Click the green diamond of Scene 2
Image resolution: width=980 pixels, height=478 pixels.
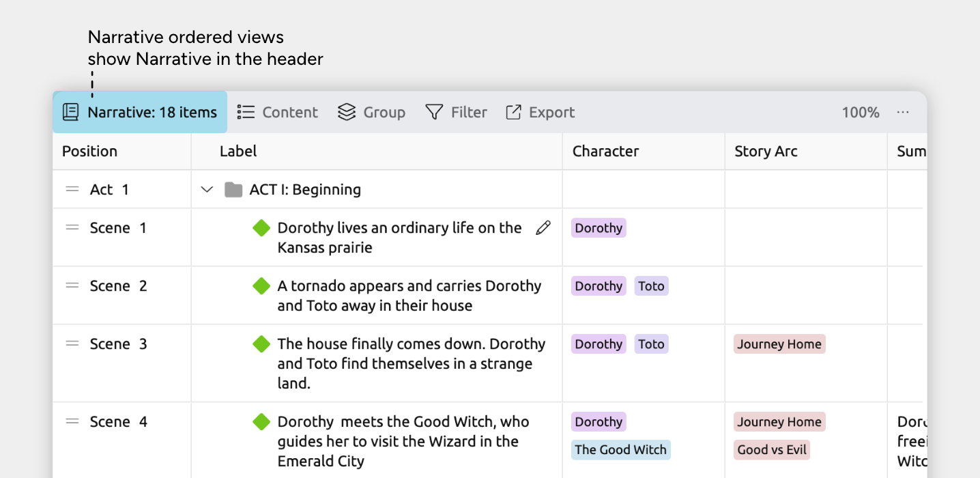[x=261, y=286]
